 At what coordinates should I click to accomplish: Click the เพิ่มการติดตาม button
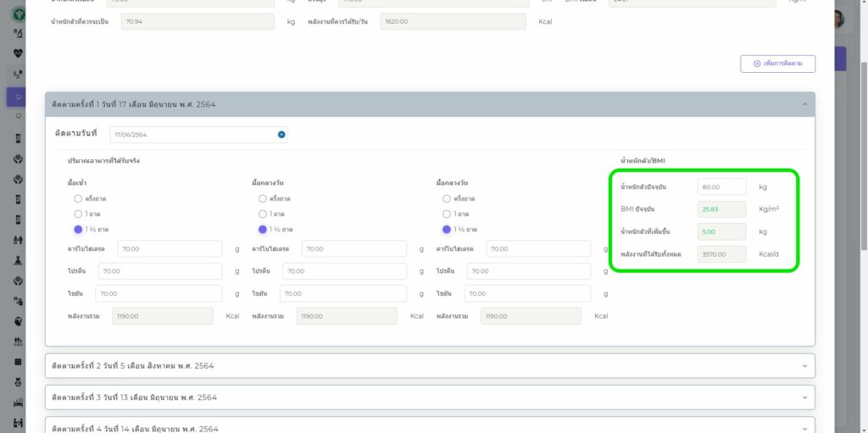coord(777,64)
